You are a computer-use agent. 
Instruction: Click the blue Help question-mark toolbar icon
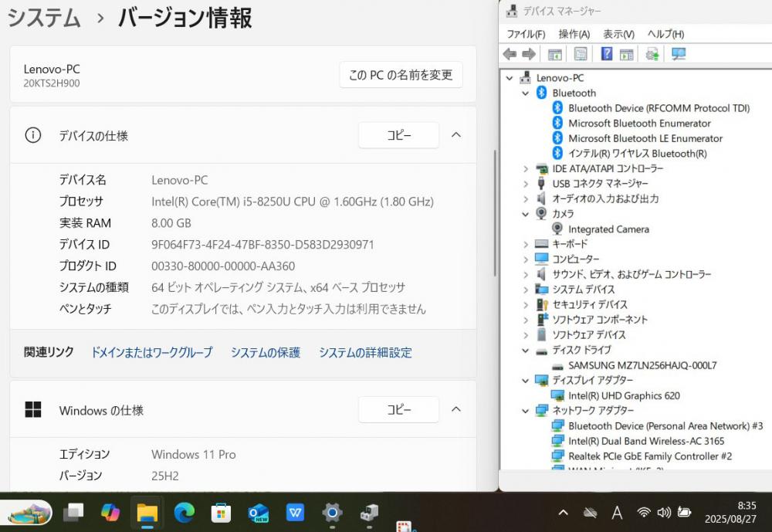coord(607,54)
